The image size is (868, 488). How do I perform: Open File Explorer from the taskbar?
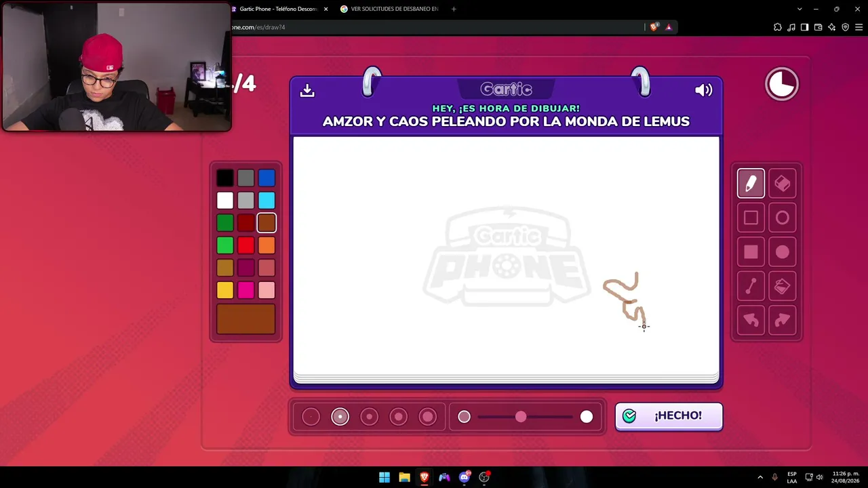pos(404,477)
